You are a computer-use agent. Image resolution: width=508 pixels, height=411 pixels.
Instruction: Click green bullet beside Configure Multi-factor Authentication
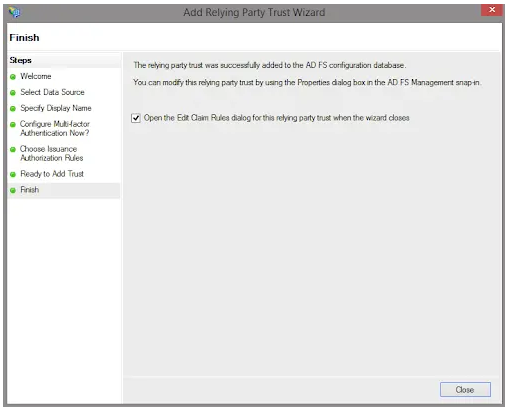(x=13, y=125)
